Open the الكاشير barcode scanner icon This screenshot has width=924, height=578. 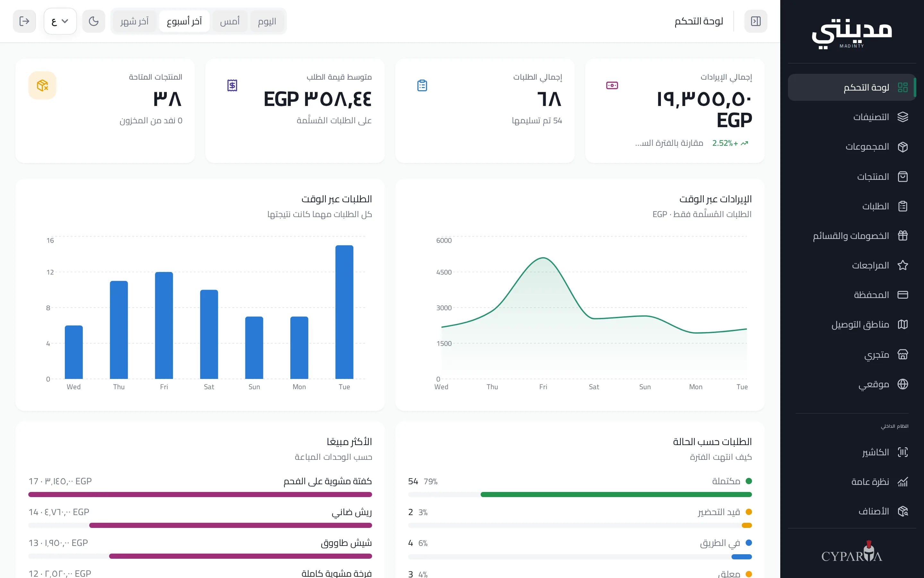[902, 452]
